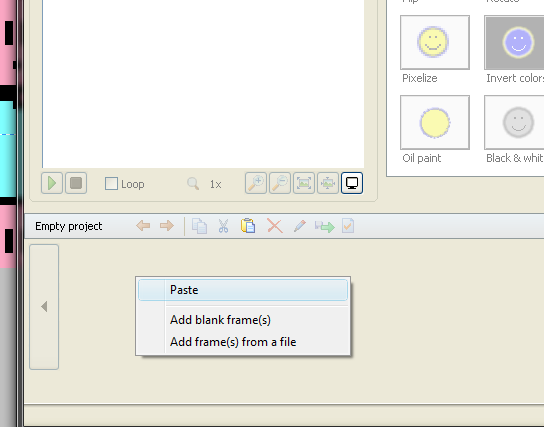Click the Empty project label
544x427 pixels.
(x=69, y=227)
